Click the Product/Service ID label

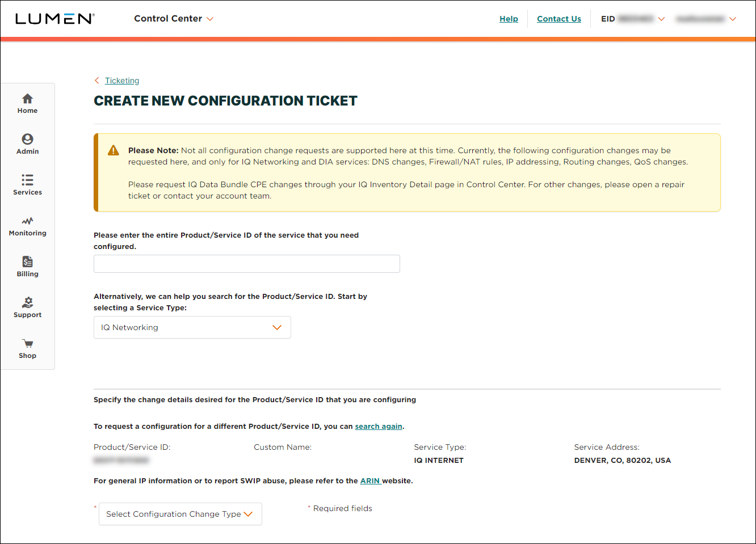click(x=132, y=447)
